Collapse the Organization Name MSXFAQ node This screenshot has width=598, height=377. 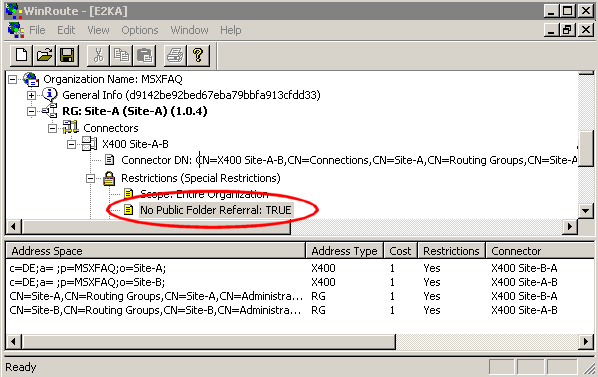pos(13,79)
